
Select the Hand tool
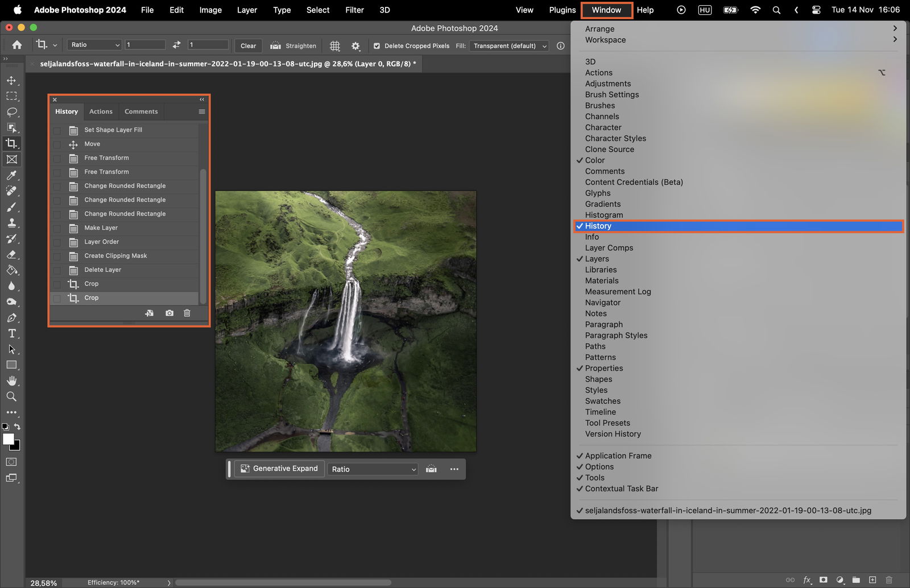(x=11, y=380)
